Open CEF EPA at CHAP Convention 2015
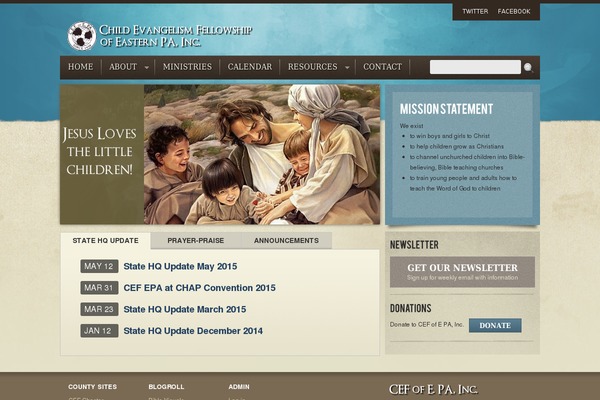 pos(199,288)
